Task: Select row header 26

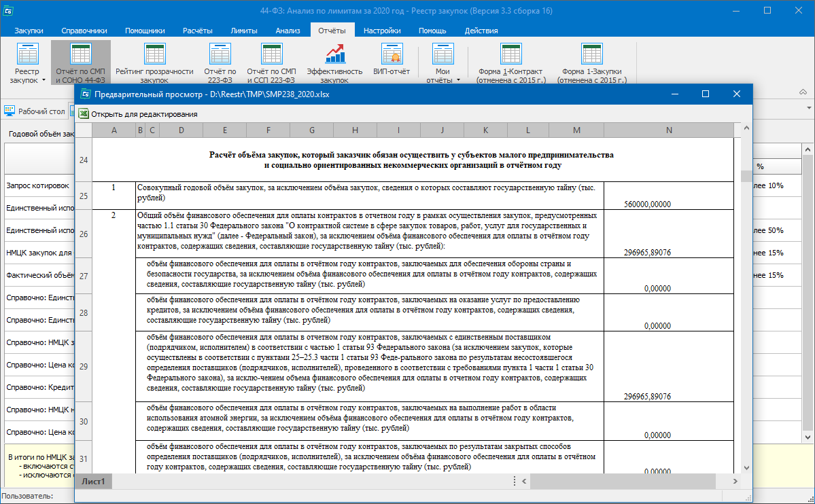Action: 84,234
